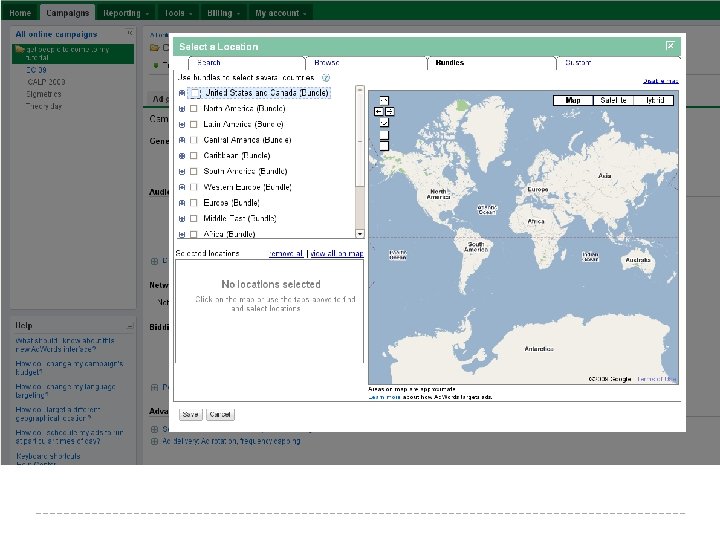
Task: Check the Western Europe bundle
Action: coord(194,187)
